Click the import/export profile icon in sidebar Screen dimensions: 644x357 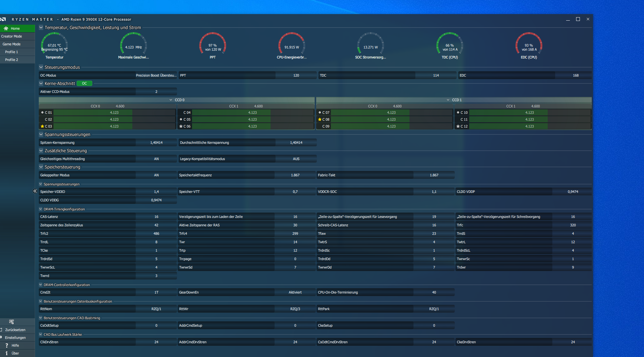[x=12, y=322]
